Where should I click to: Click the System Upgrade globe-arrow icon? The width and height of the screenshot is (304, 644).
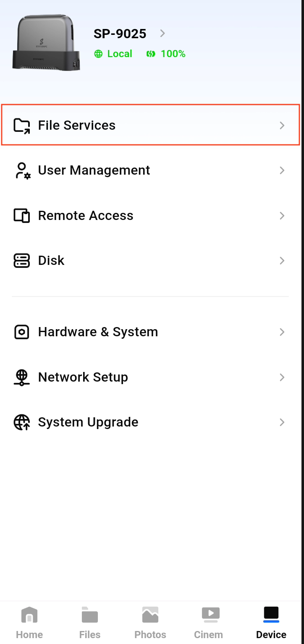(x=22, y=422)
